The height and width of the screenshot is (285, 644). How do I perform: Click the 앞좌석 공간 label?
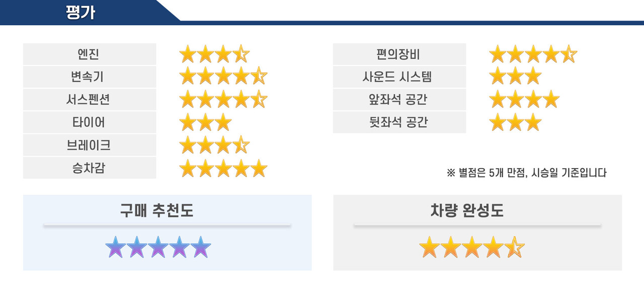pos(399,100)
